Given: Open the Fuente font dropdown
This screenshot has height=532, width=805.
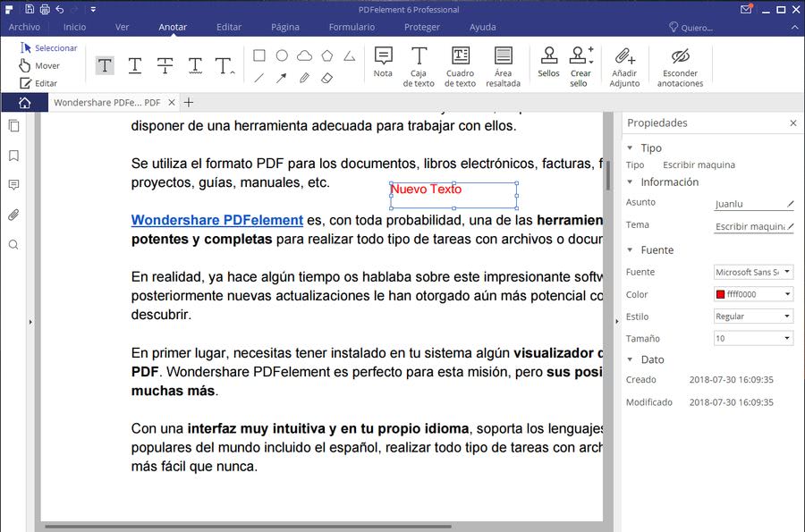Looking at the screenshot, I should [x=754, y=272].
